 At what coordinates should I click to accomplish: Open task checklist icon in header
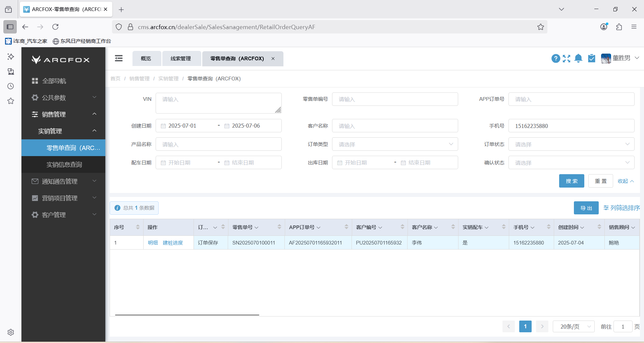click(x=592, y=59)
